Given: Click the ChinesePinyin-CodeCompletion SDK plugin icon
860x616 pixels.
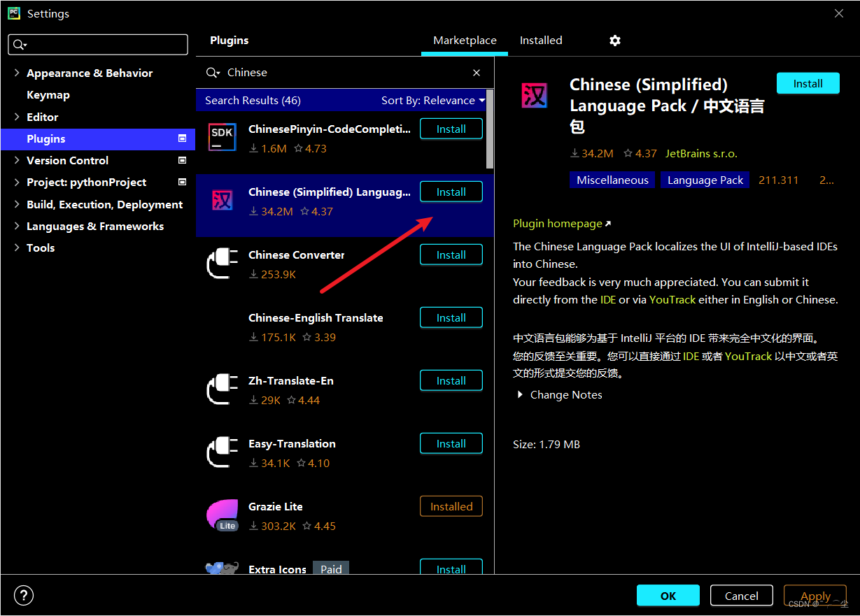Looking at the screenshot, I should click(222, 136).
